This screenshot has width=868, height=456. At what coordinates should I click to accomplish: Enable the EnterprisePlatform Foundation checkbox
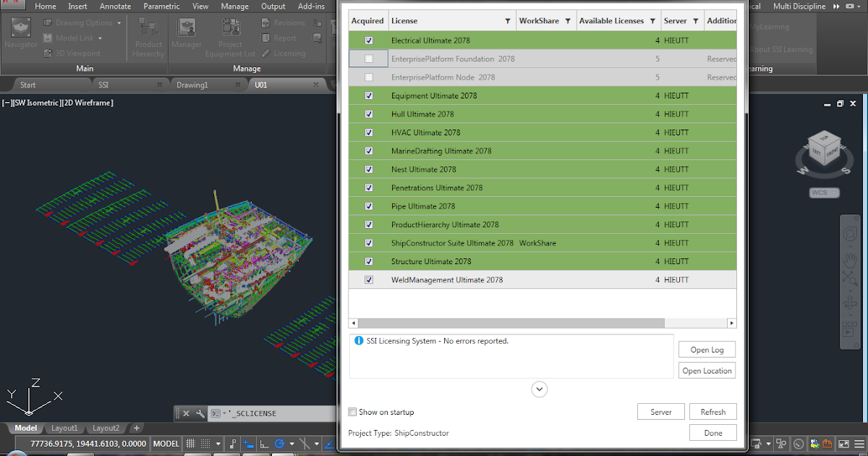click(368, 58)
